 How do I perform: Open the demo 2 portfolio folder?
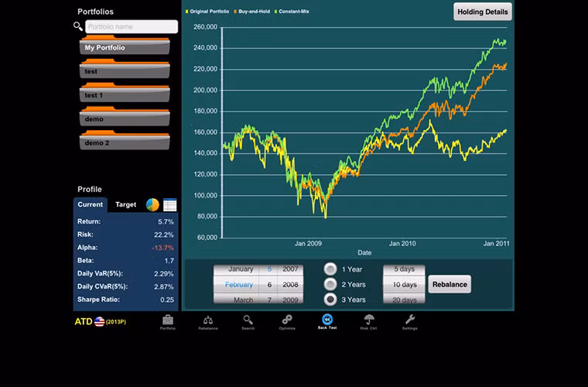tap(125, 140)
